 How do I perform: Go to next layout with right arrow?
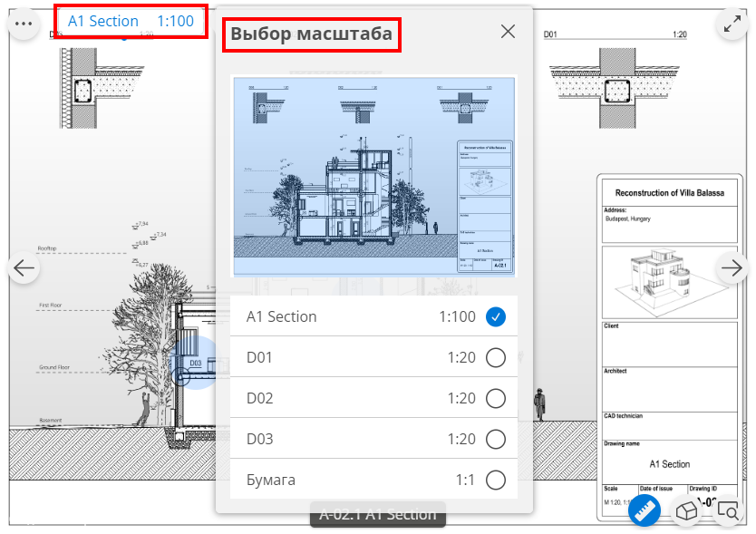click(x=732, y=267)
